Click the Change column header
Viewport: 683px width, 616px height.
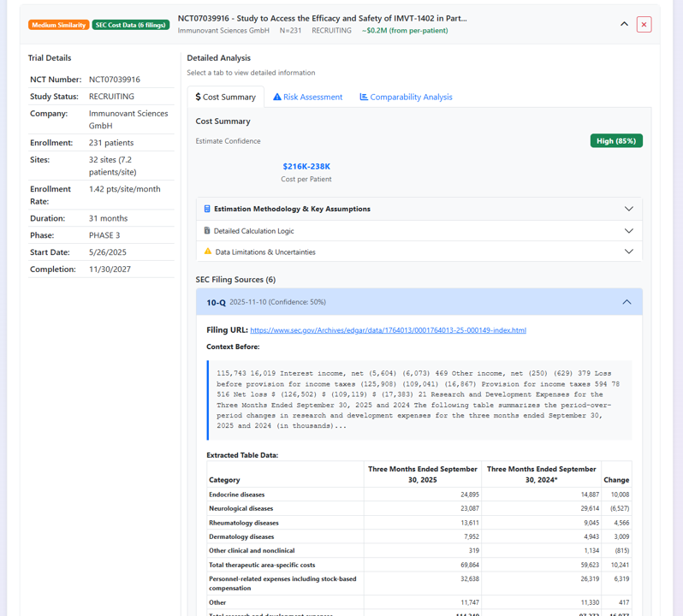click(616, 480)
